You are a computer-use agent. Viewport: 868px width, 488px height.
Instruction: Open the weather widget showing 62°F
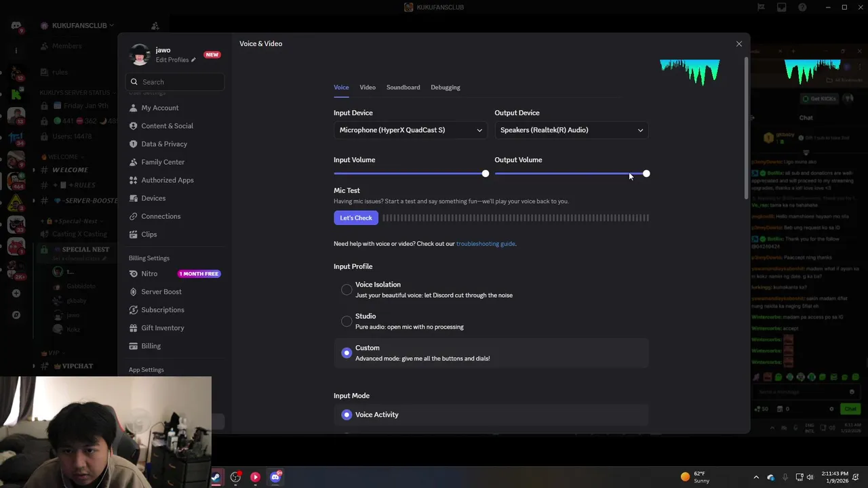[x=696, y=477]
